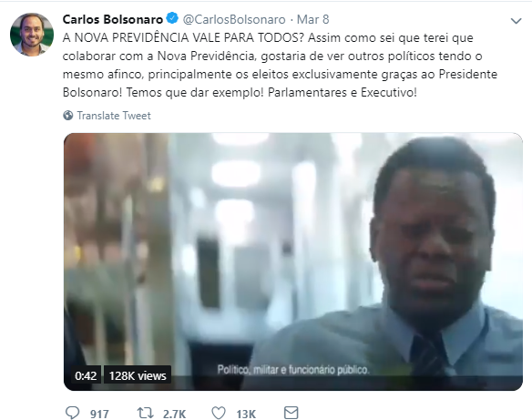Click the globe icon beside Translate Tweet
The image size is (532, 420).
(67, 116)
